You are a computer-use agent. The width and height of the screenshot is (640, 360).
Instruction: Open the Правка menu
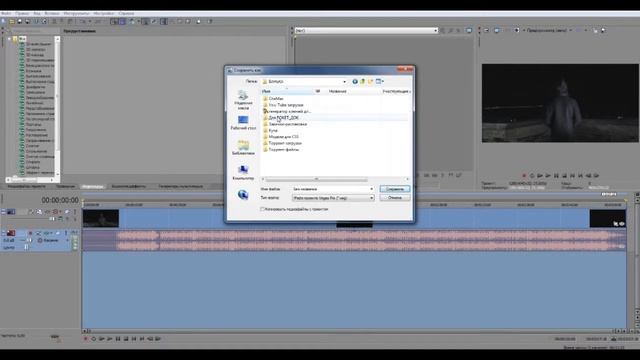click(22, 13)
